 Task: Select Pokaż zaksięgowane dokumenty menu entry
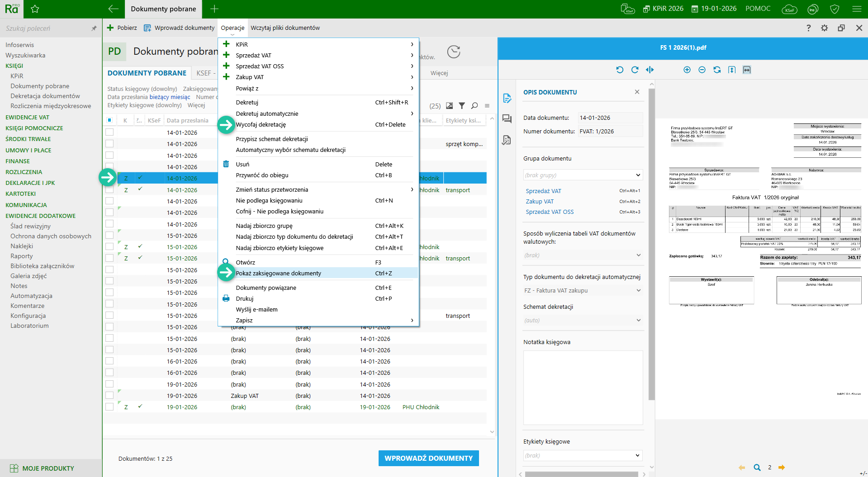[x=279, y=273]
